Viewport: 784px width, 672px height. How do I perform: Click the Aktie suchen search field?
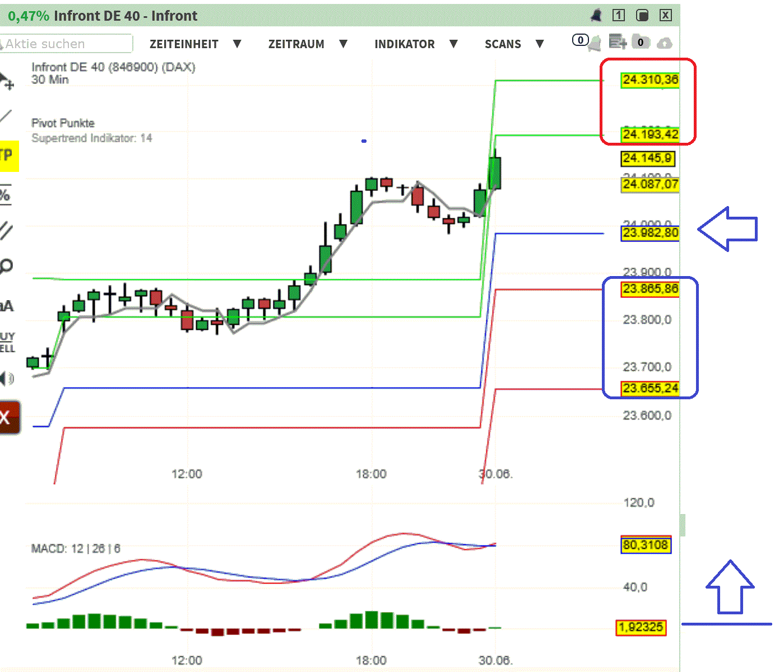[x=66, y=44]
